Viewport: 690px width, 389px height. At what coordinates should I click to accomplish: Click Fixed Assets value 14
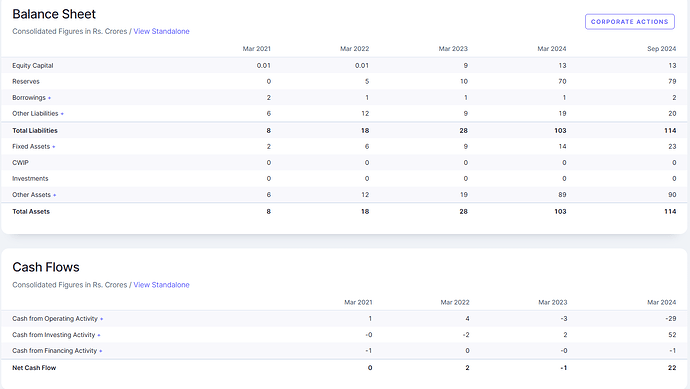click(562, 147)
